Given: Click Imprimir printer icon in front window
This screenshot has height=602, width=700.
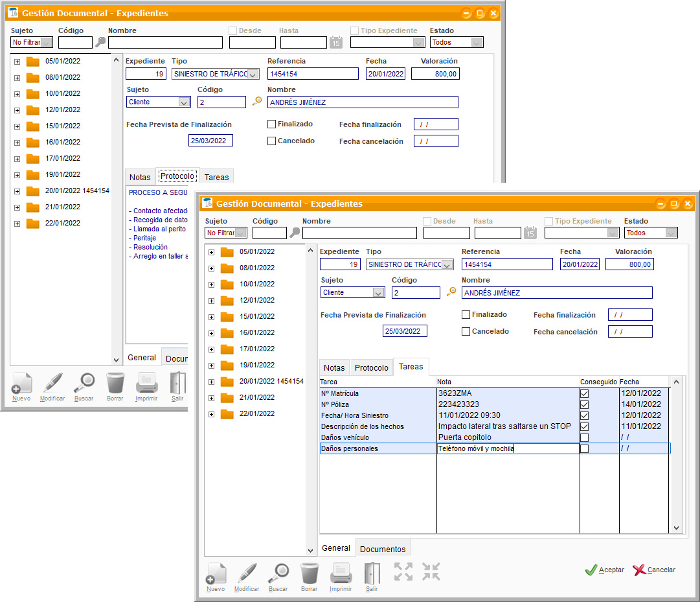Looking at the screenshot, I should click(341, 573).
